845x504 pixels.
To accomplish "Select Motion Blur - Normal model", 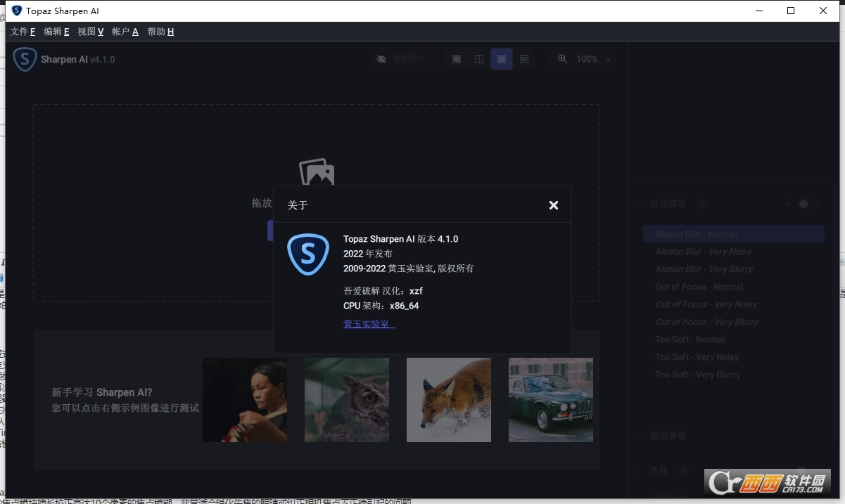I will [734, 234].
